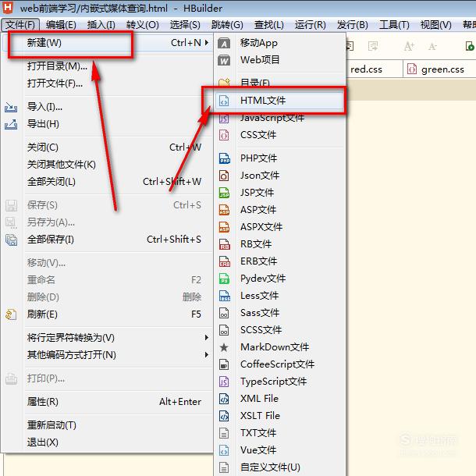
Task: Select JavaScript文件 in new submenu
Action: pos(280,118)
